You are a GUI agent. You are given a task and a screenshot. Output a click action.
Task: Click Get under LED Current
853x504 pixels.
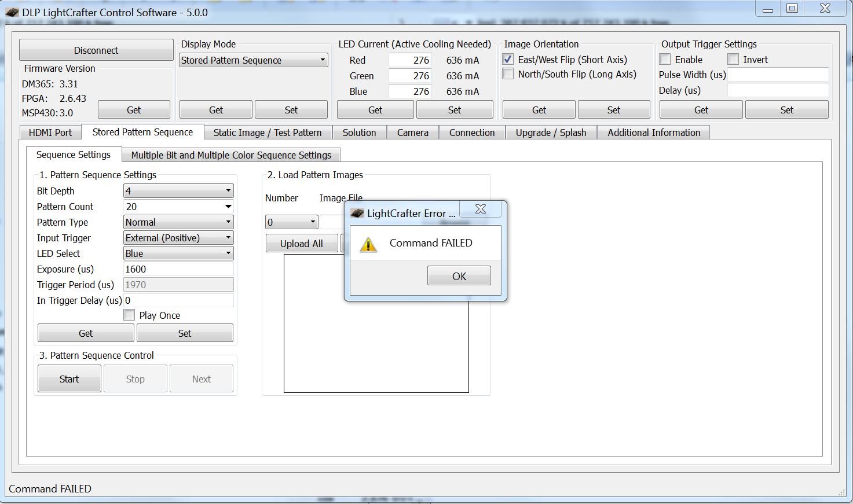375,110
